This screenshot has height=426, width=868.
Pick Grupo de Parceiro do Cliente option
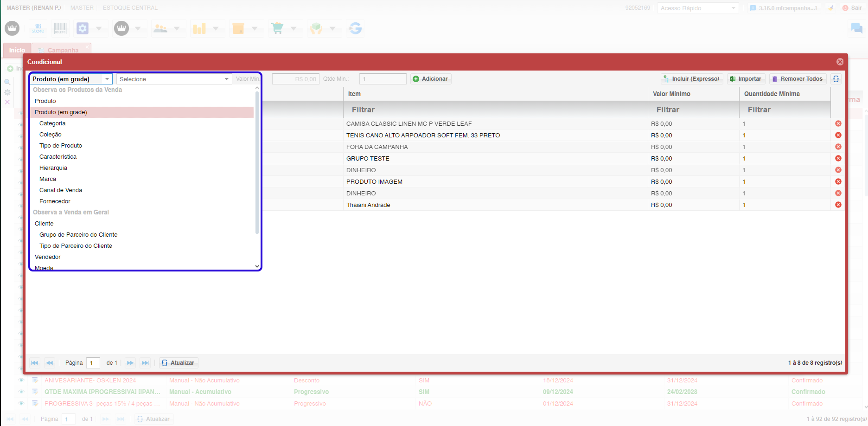coord(78,235)
